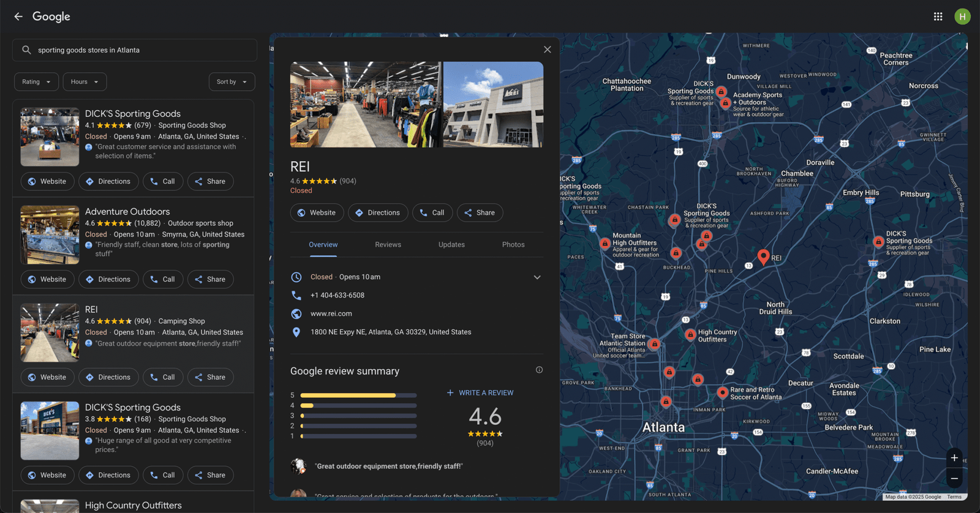Close the REI details panel

pyautogui.click(x=548, y=50)
